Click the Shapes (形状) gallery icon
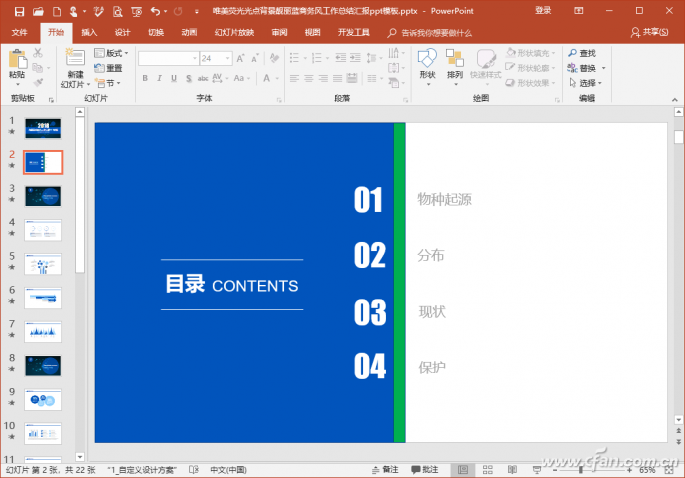The image size is (685, 478). tap(427, 58)
